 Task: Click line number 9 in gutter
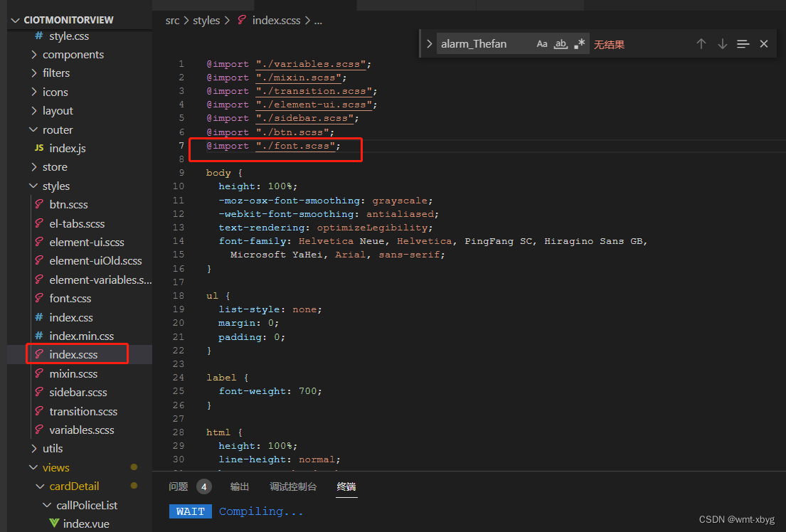coord(181,173)
